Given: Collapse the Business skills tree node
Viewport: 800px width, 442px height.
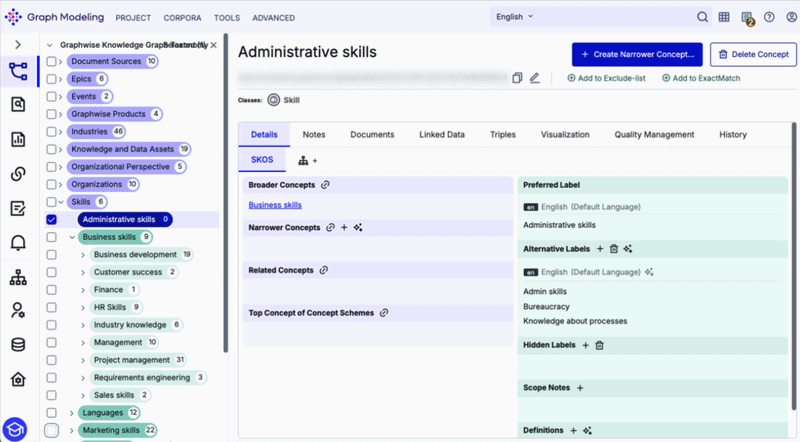Looking at the screenshot, I should pos(72,237).
